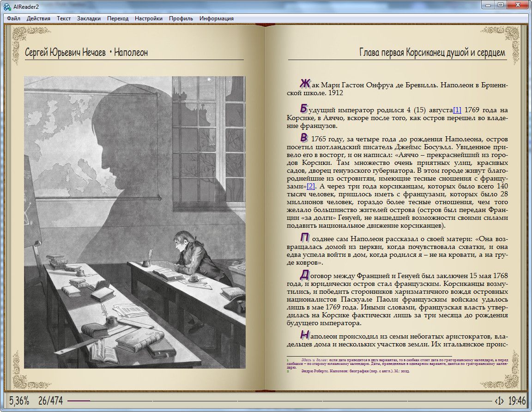The width and height of the screenshot is (532, 412).
Task: Click the <1> profile indicator
Action: 499,400
